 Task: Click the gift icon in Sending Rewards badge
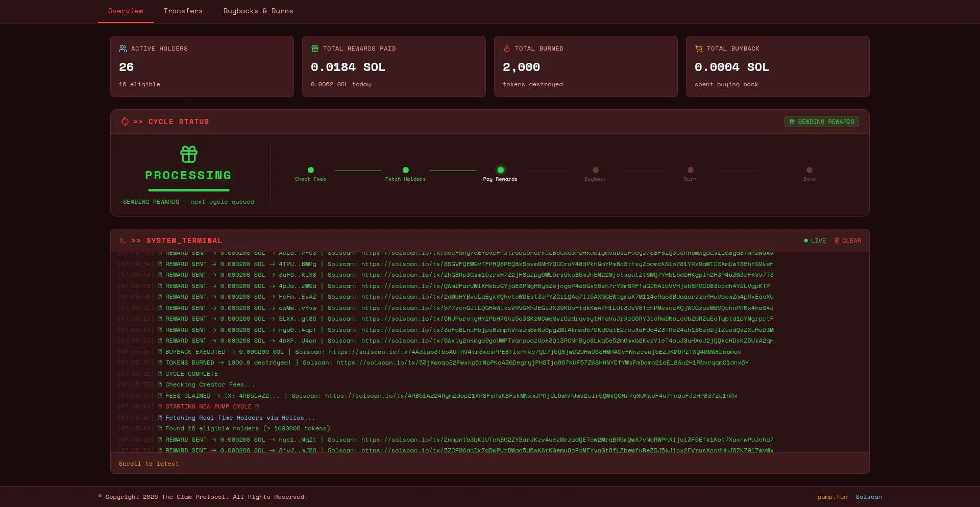[792, 122]
